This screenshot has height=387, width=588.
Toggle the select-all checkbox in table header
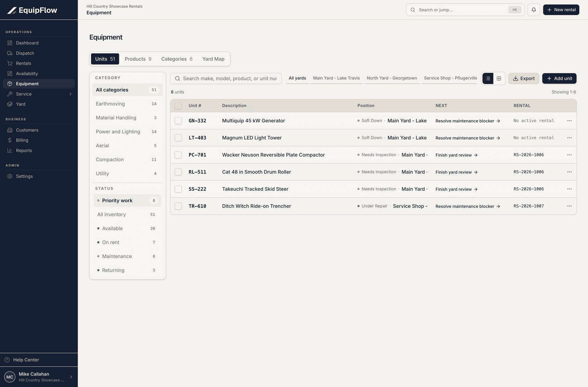pos(178,106)
